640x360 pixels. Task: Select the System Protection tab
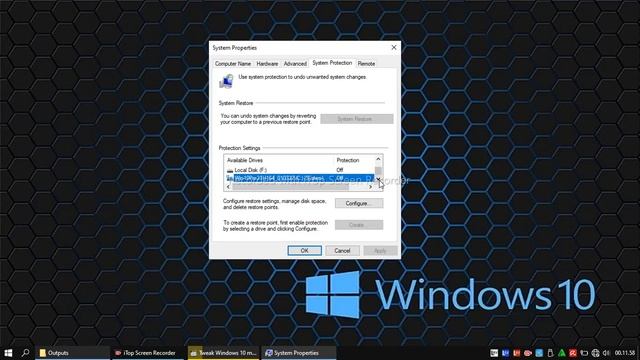coord(332,63)
